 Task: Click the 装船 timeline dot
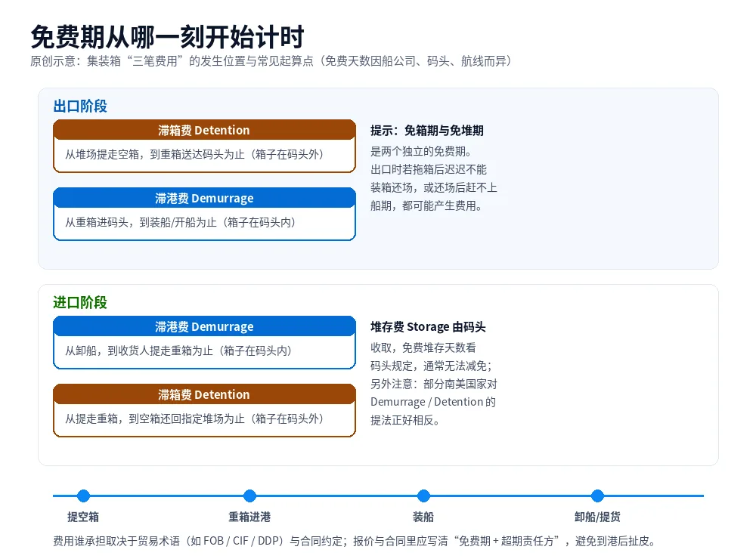point(423,496)
